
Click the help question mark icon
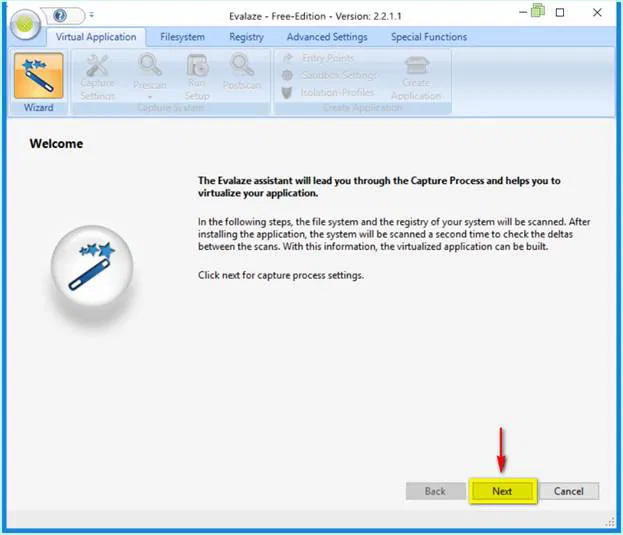[x=60, y=15]
